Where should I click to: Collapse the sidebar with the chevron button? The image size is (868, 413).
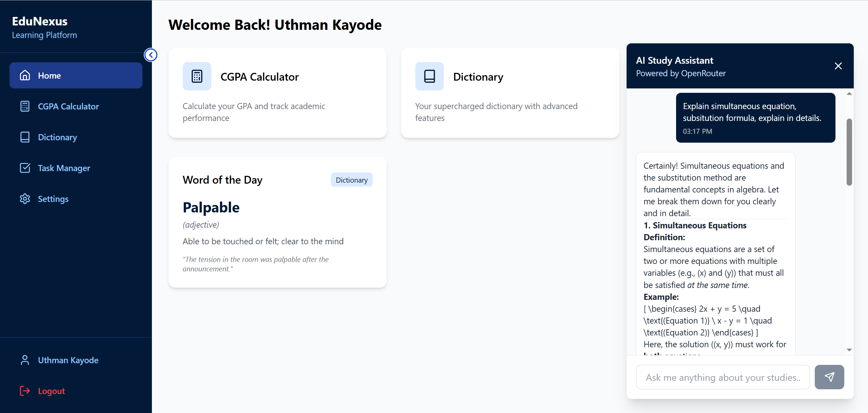tap(151, 55)
